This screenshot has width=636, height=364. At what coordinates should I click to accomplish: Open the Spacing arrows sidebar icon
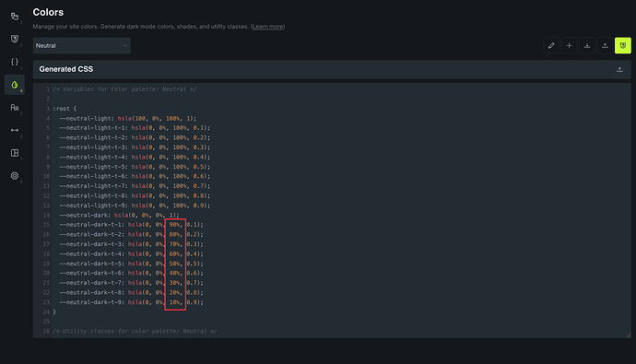[15, 130]
